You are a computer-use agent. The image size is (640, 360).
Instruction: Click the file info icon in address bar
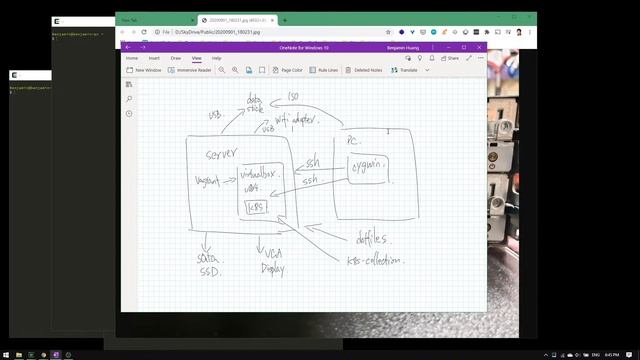[157, 32]
